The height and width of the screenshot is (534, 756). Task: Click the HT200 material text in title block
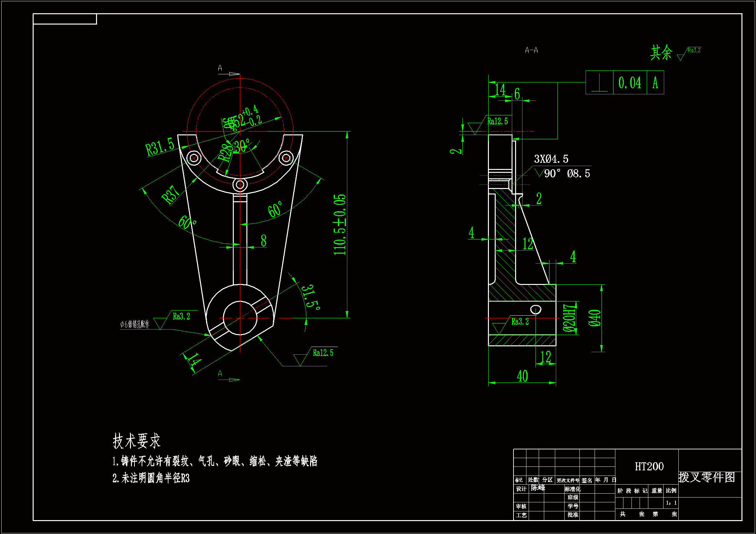click(x=649, y=466)
